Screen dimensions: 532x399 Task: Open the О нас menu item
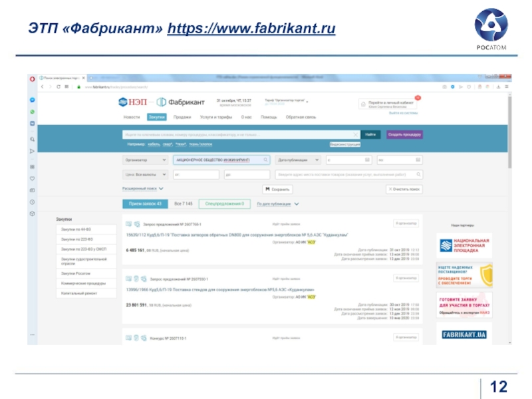[x=246, y=117]
